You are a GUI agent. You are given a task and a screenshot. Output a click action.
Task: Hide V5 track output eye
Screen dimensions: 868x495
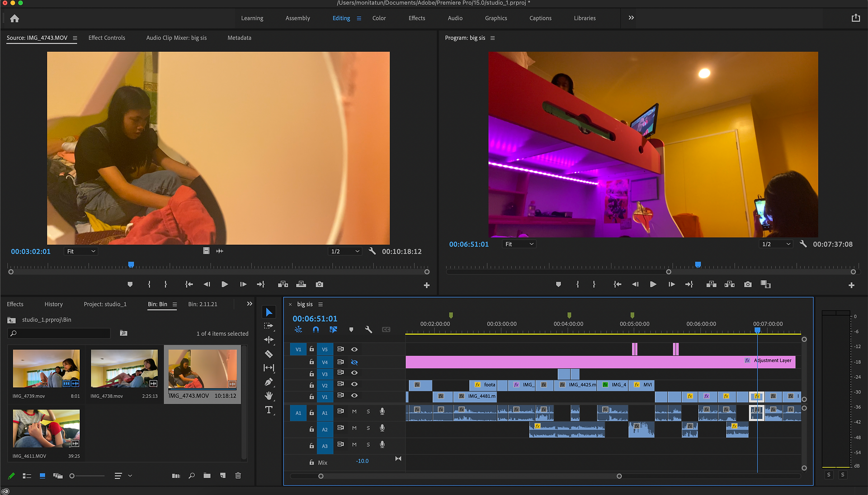[x=354, y=349]
